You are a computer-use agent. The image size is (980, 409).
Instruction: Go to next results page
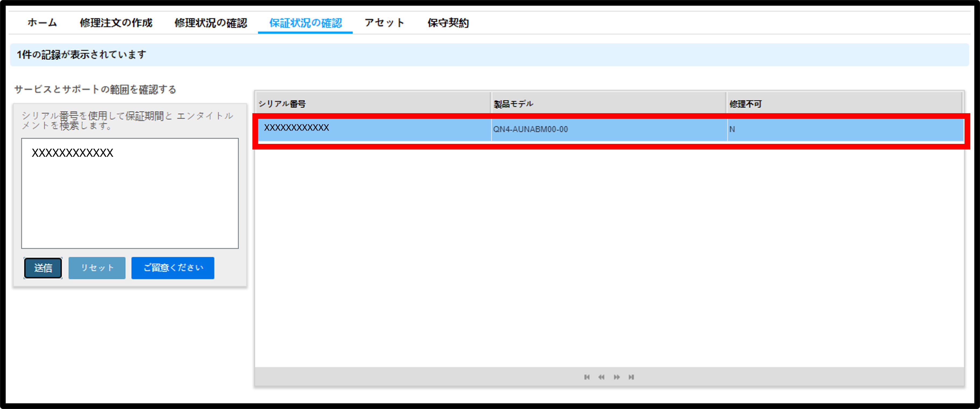pyautogui.click(x=617, y=377)
